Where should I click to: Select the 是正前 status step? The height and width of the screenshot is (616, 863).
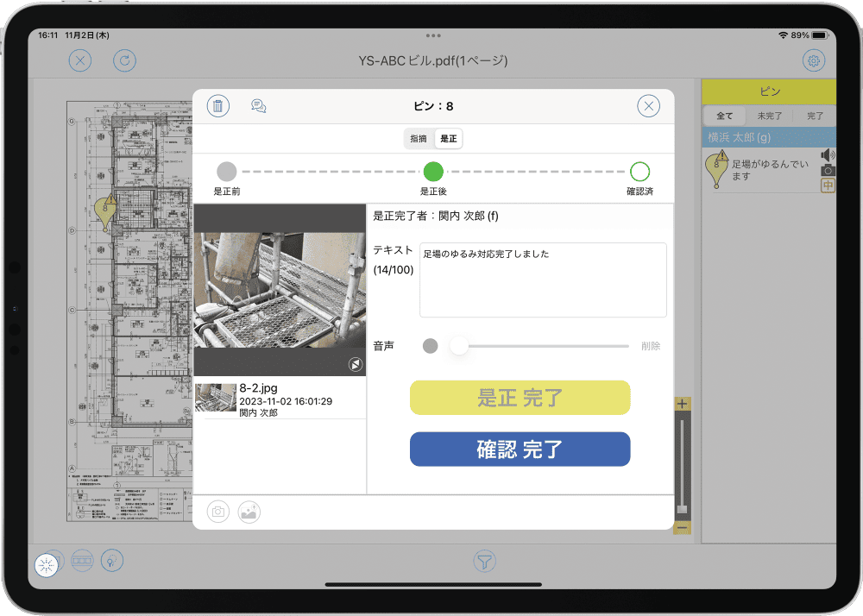coord(226,171)
